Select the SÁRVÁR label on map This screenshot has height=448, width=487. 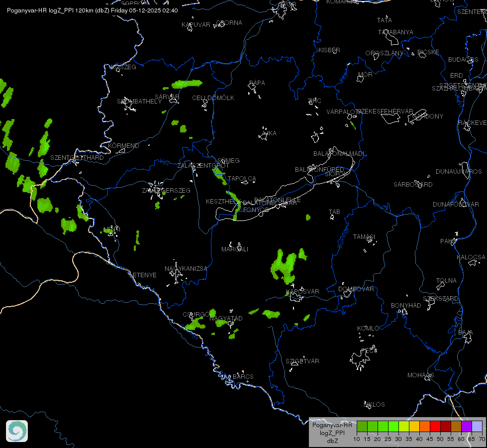[167, 97]
